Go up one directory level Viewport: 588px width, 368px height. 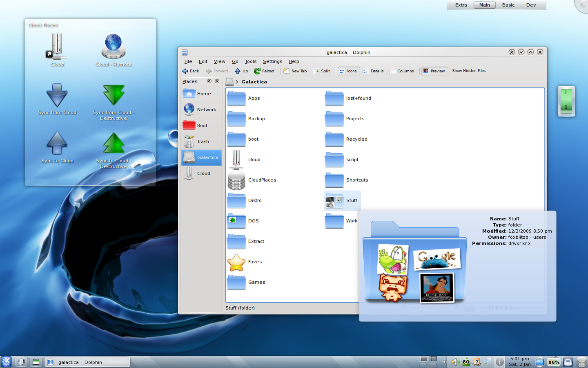tap(241, 71)
